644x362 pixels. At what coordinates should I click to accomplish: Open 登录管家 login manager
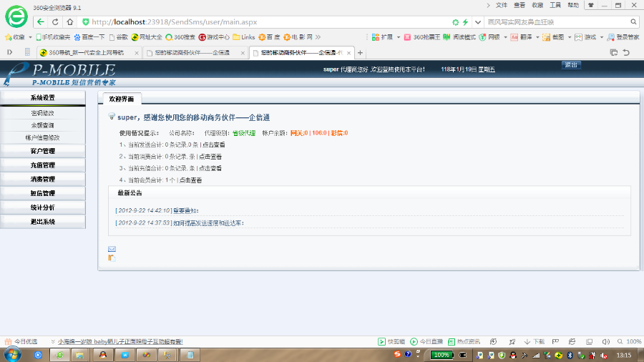(x=623, y=37)
